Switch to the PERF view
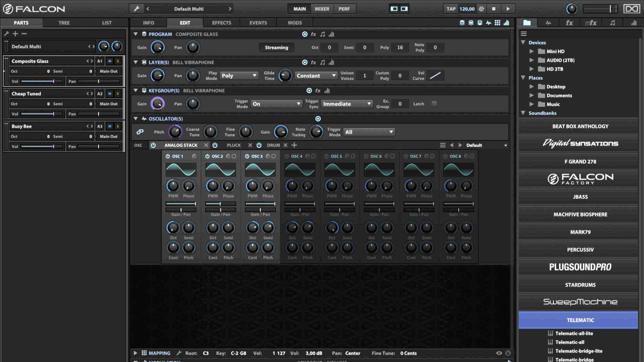The height and width of the screenshot is (362, 644). point(344,9)
